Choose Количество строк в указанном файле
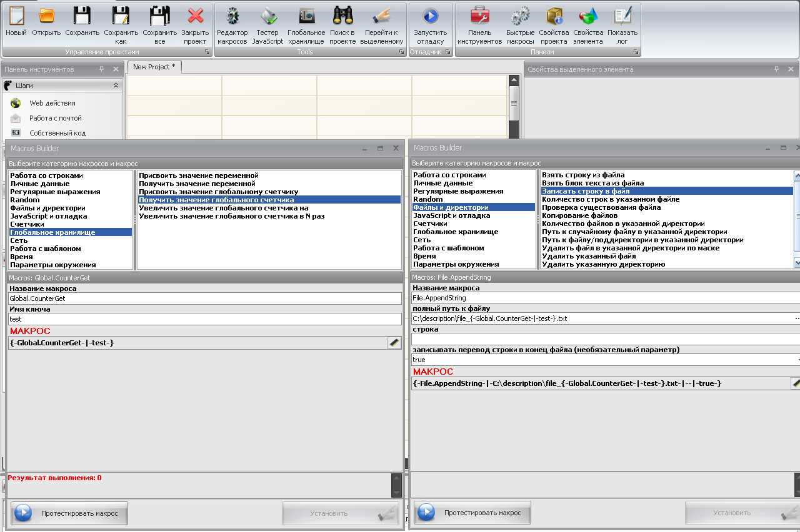The height and width of the screenshot is (532, 800). [611, 199]
